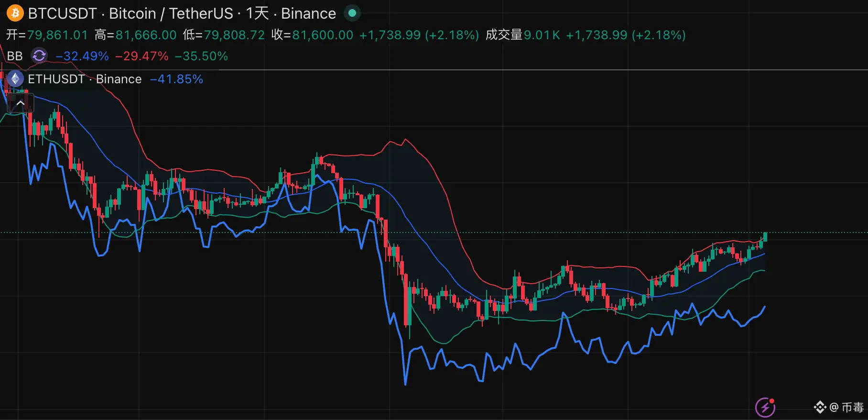Click the green market status dot
Image resolution: width=868 pixels, height=420 pixels.
click(x=352, y=13)
